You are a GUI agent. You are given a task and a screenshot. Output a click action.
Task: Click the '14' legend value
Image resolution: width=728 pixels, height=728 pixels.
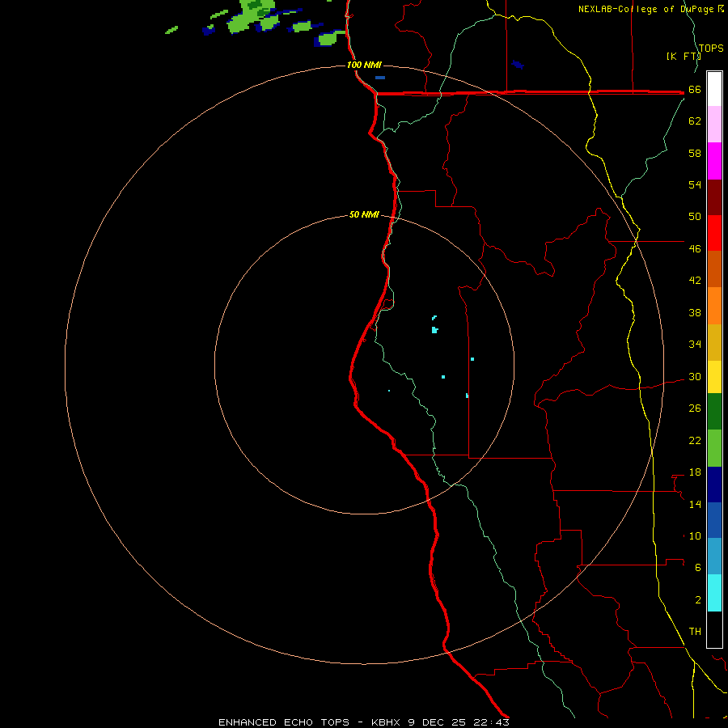695,504
